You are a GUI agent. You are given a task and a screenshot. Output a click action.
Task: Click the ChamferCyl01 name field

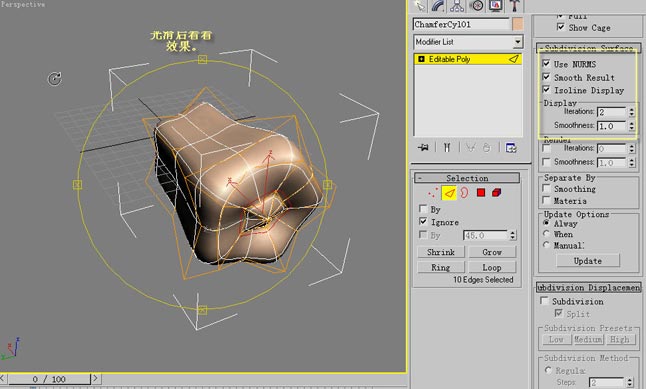[x=461, y=24]
